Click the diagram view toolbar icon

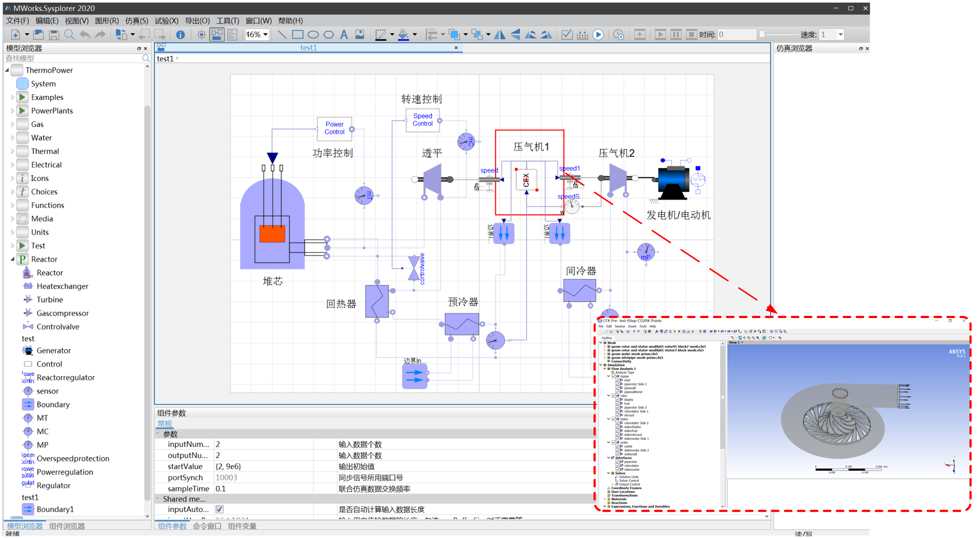click(217, 35)
